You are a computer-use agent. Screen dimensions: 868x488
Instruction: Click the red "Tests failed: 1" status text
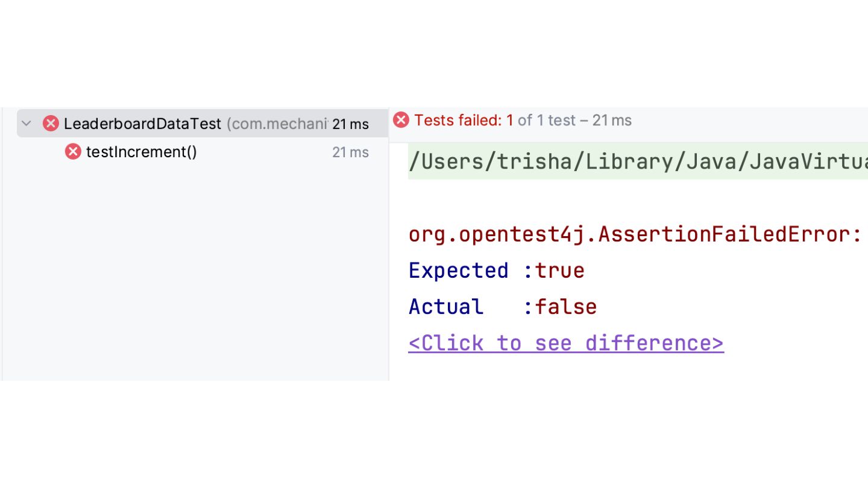tap(464, 120)
